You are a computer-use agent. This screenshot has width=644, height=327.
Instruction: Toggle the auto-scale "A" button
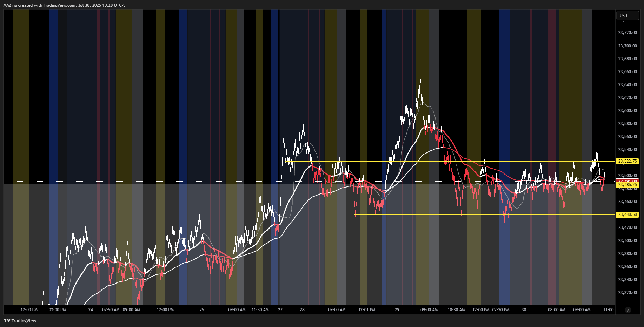coord(628,310)
